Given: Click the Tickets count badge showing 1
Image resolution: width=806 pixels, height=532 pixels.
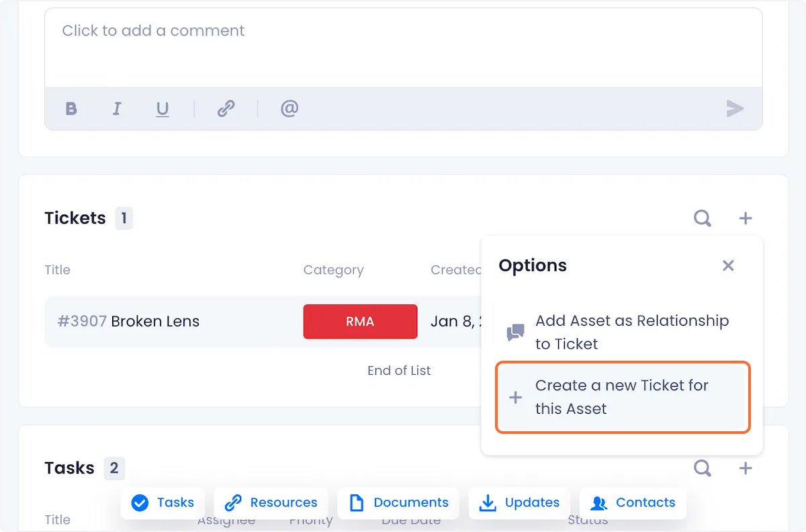Looking at the screenshot, I should pyautogui.click(x=124, y=218).
